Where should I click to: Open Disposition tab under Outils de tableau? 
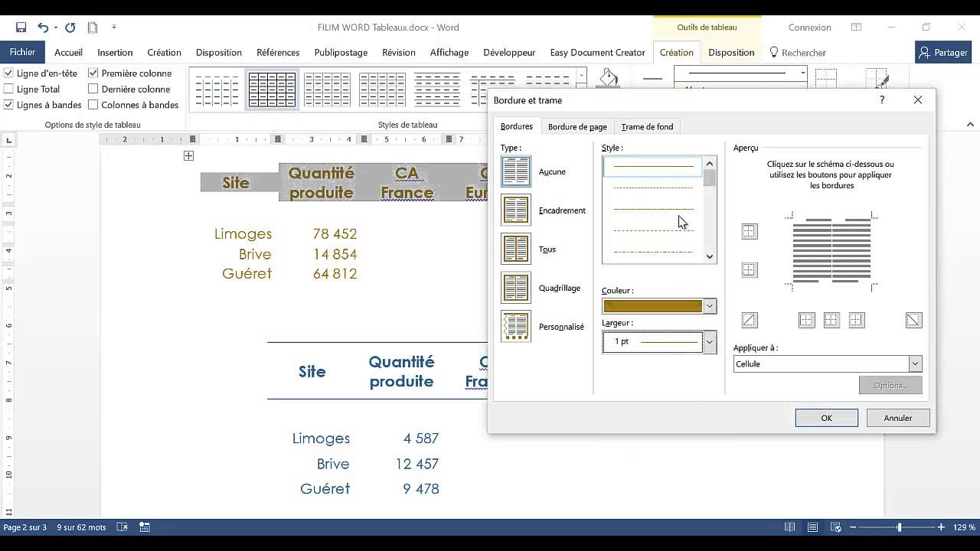tap(731, 53)
